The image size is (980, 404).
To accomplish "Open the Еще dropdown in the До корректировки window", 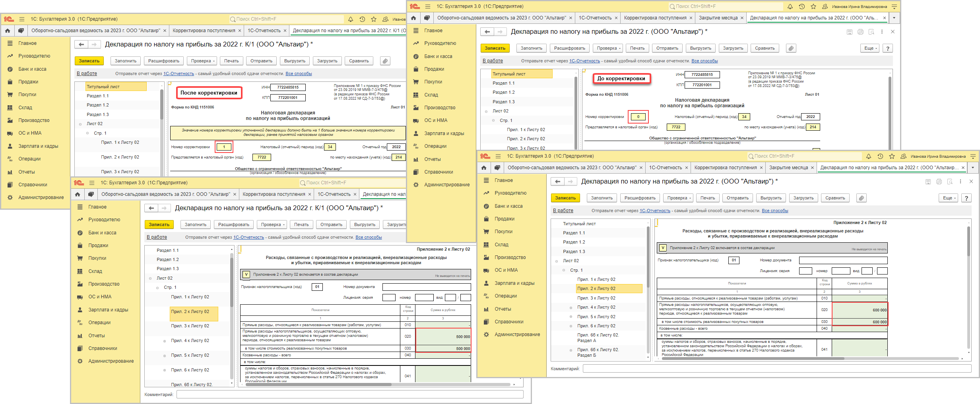I will pyautogui.click(x=870, y=48).
